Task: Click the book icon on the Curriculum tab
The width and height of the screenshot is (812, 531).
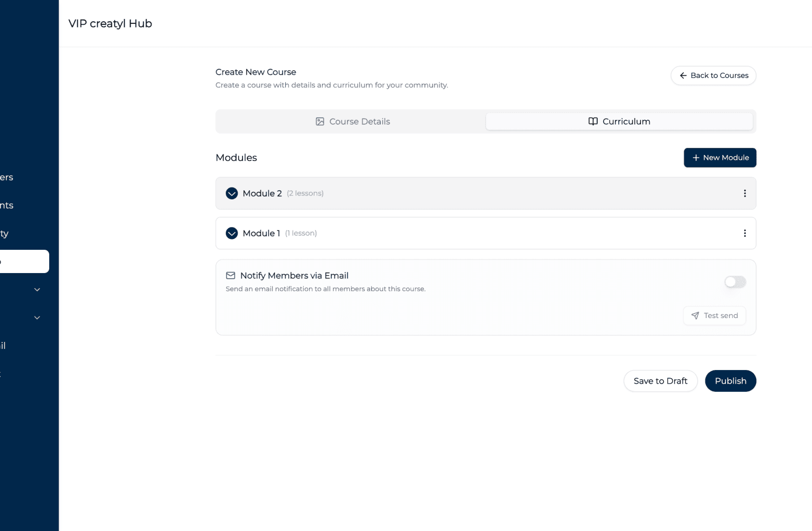Action: [x=593, y=121]
